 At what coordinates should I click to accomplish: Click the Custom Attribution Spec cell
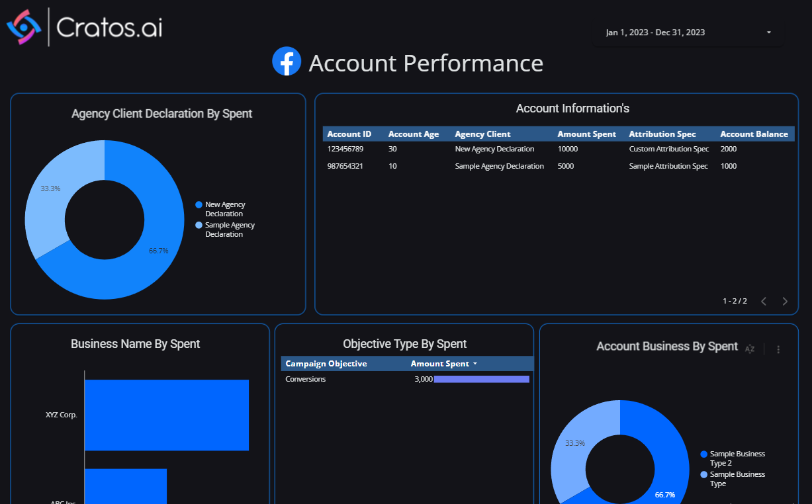tap(669, 149)
